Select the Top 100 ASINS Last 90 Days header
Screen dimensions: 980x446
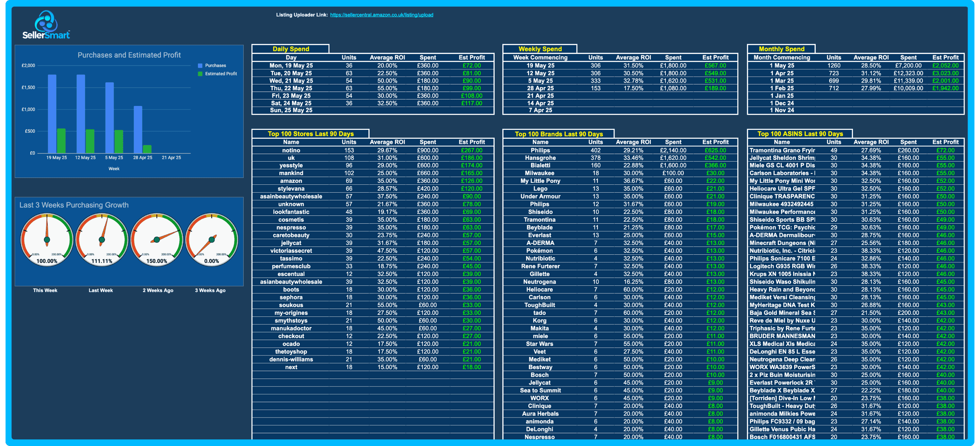(800, 134)
